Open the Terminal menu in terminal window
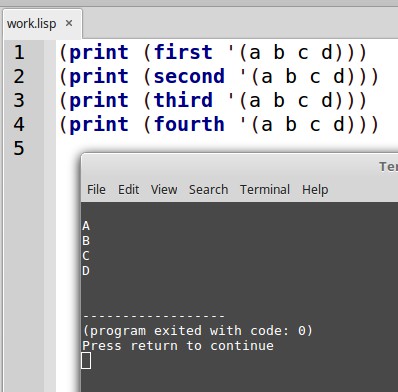 (265, 190)
